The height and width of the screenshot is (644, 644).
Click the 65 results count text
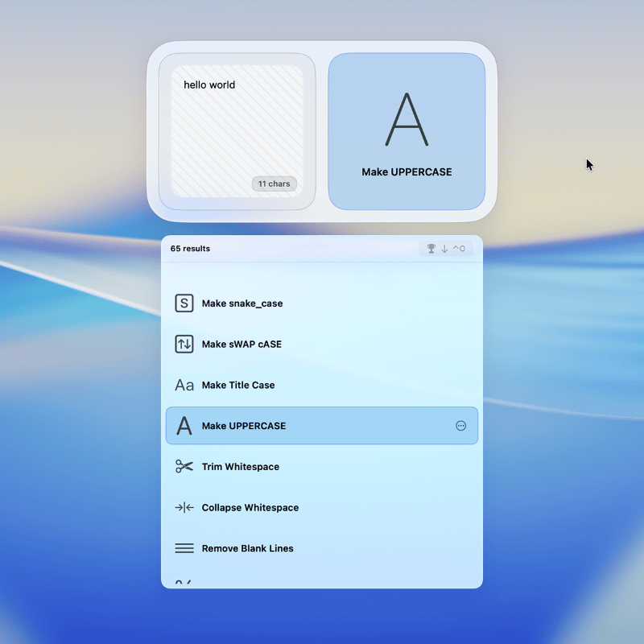tap(190, 249)
